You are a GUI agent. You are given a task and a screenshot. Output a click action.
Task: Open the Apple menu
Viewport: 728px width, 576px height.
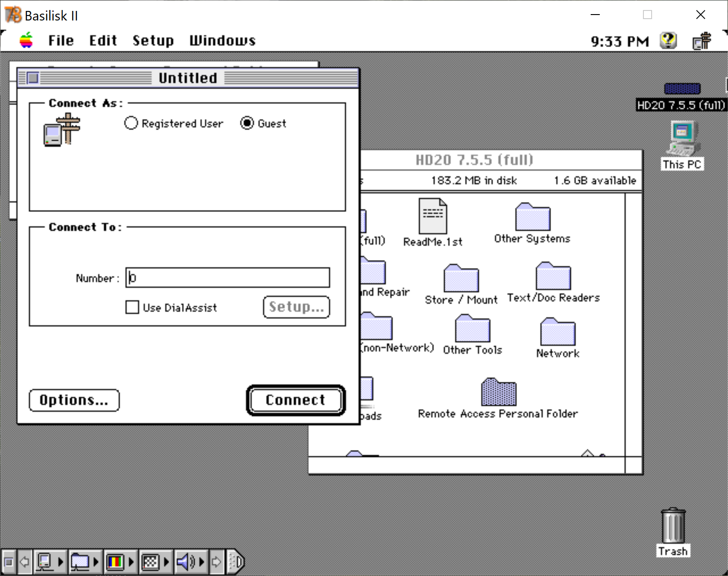pos(26,40)
